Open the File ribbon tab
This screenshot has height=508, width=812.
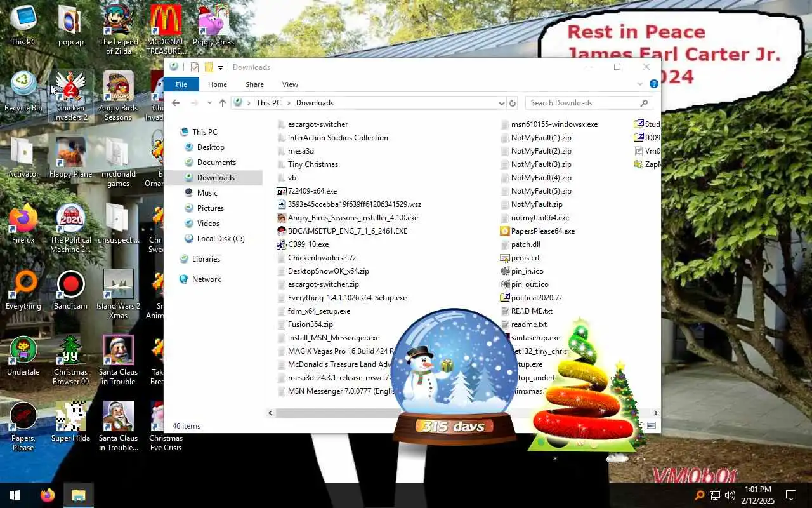tap(181, 84)
